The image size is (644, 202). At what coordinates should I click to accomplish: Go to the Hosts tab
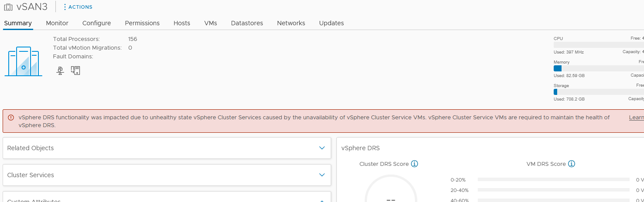point(182,23)
